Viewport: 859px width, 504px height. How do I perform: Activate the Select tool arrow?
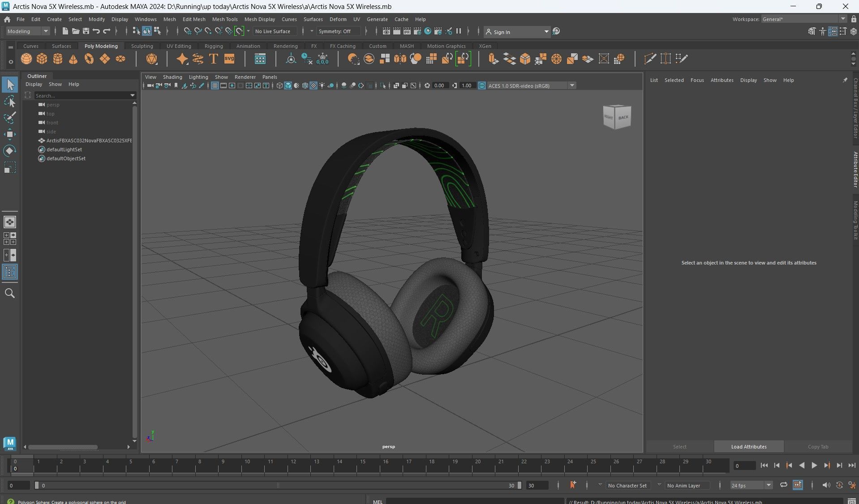coord(10,85)
